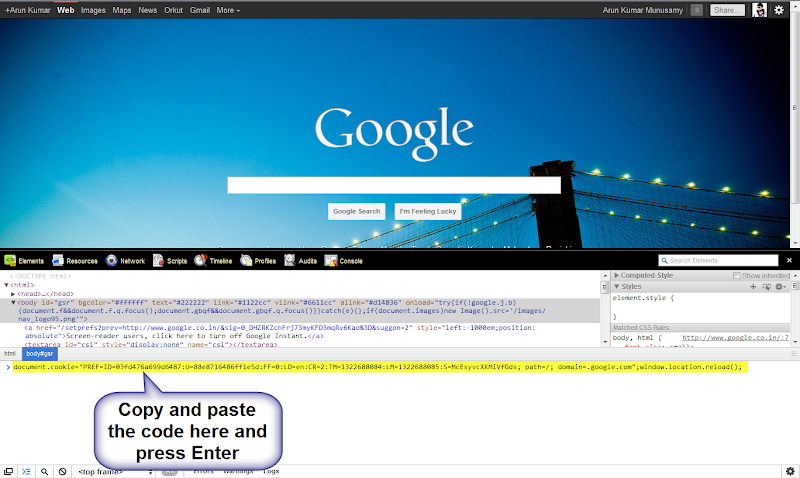Click the notifications counter box
This screenshot has height=478, width=800.
point(696,10)
